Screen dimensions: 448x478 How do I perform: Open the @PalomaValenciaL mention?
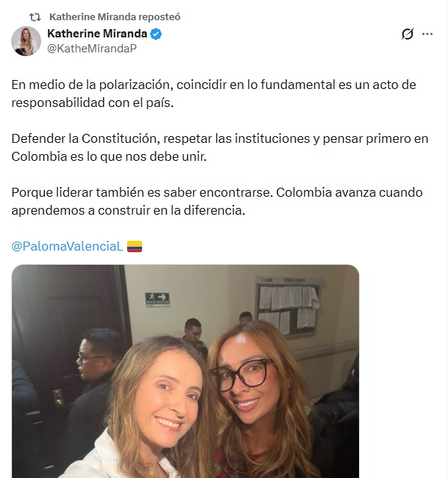pyautogui.click(x=67, y=246)
